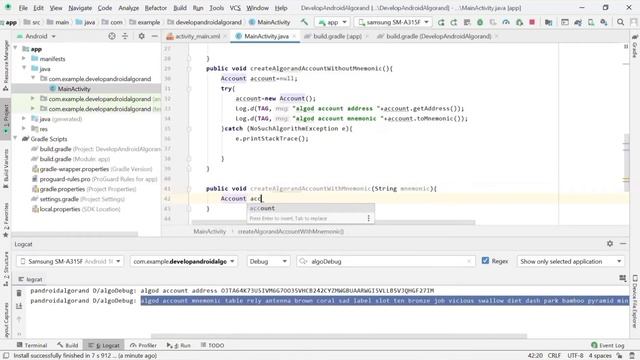Screen dimensions: 640x360
Task: Expand the manifests folder
Action: [x=24, y=58]
